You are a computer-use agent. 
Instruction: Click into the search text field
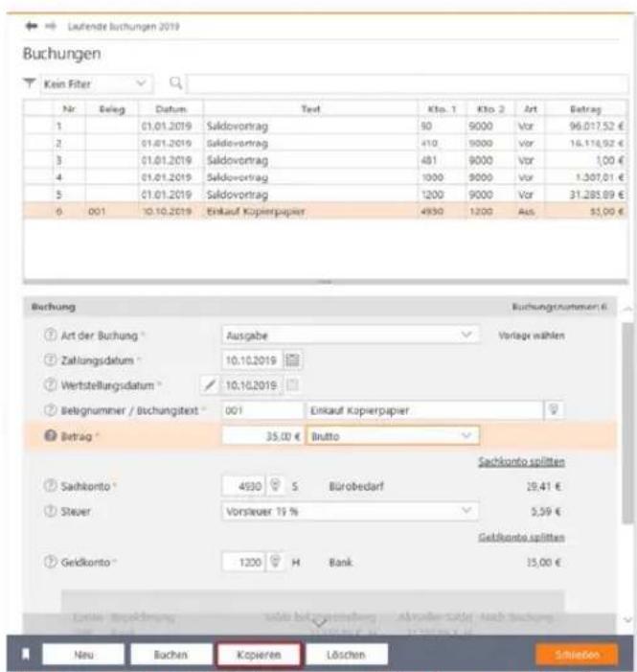[408, 83]
